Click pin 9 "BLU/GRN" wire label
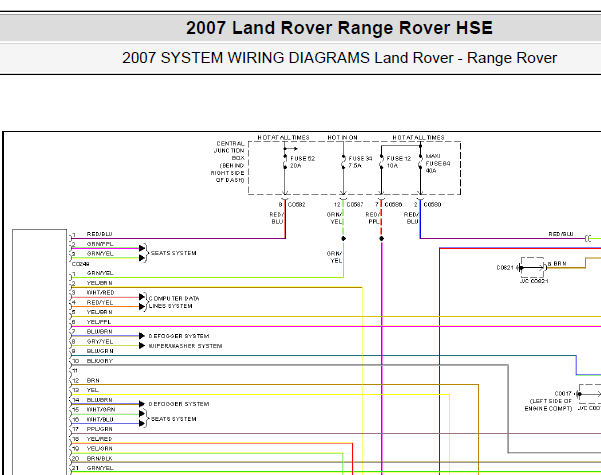This screenshot has height=475, width=601. pyautogui.click(x=100, y=351)
